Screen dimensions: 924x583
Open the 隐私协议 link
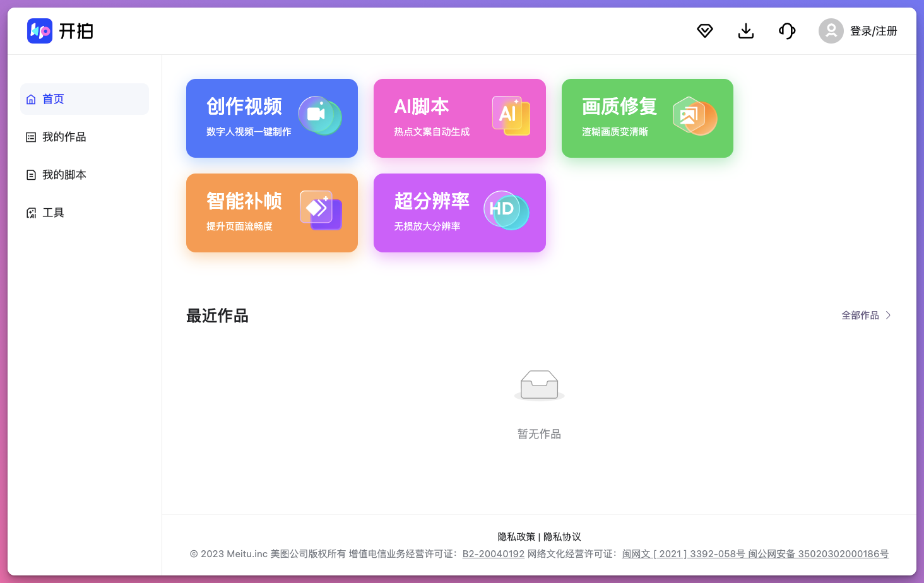tap(561, 537)
